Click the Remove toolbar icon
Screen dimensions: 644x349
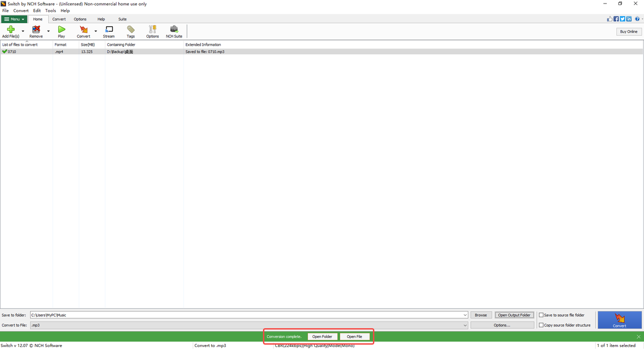[x=36, y=30]
